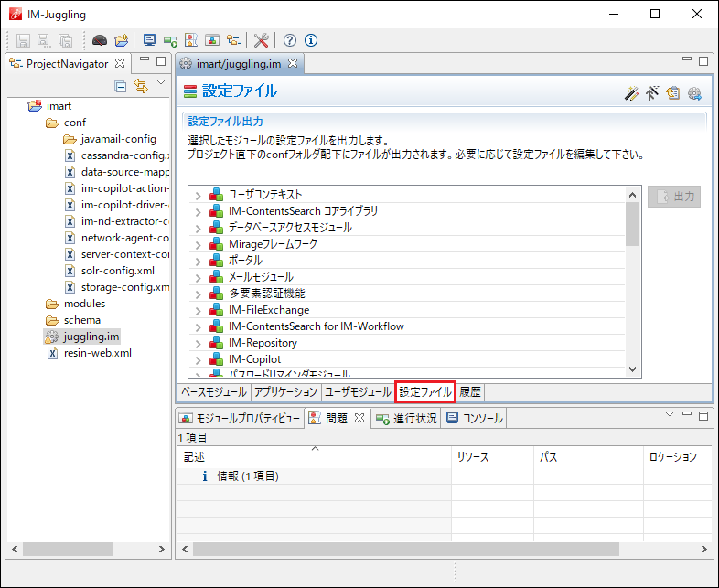
Task: Open the tools wrench settings icon
Action: click(x=261, y=40)
